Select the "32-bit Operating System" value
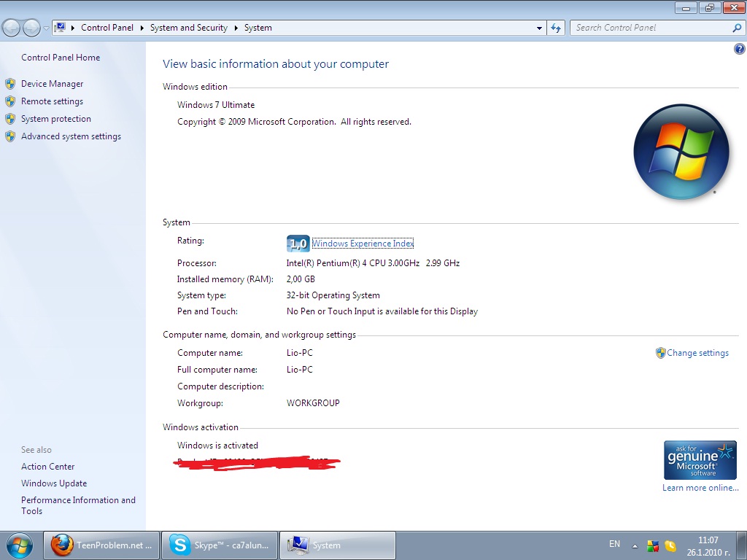The width and height of the screenshot is (747, 560). 333,295
